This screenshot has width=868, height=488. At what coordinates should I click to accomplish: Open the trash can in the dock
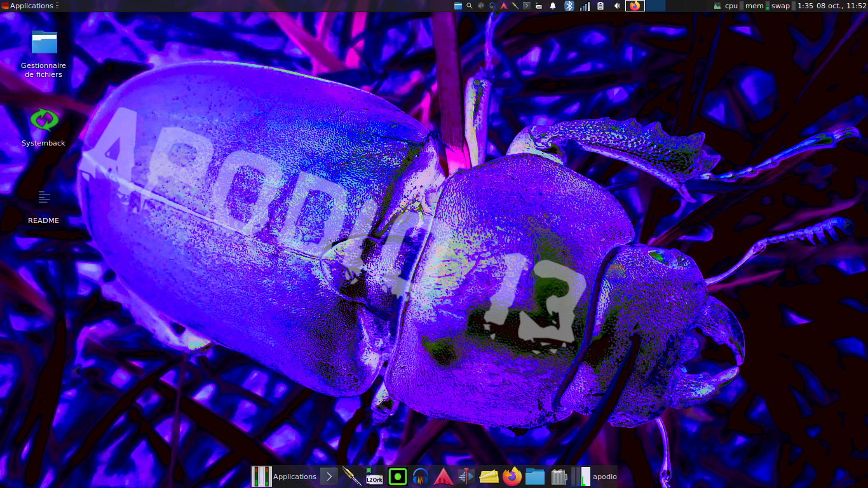pyautogui.click(x=558, y=477)
